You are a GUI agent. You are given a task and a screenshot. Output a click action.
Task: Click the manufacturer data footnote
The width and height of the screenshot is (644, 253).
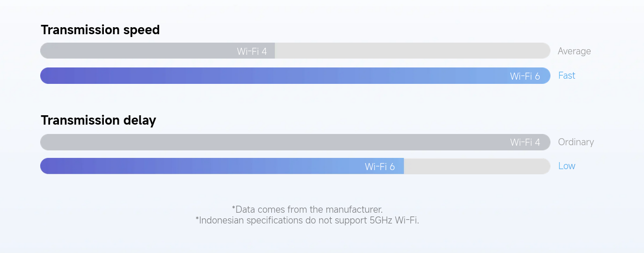(x=307, y=209)
